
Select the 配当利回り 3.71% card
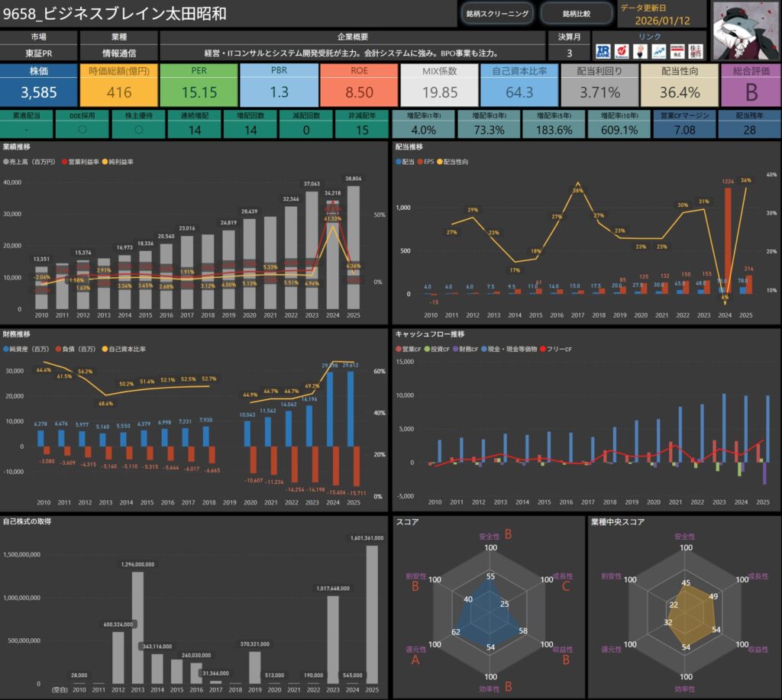click(x=599, y=85)
